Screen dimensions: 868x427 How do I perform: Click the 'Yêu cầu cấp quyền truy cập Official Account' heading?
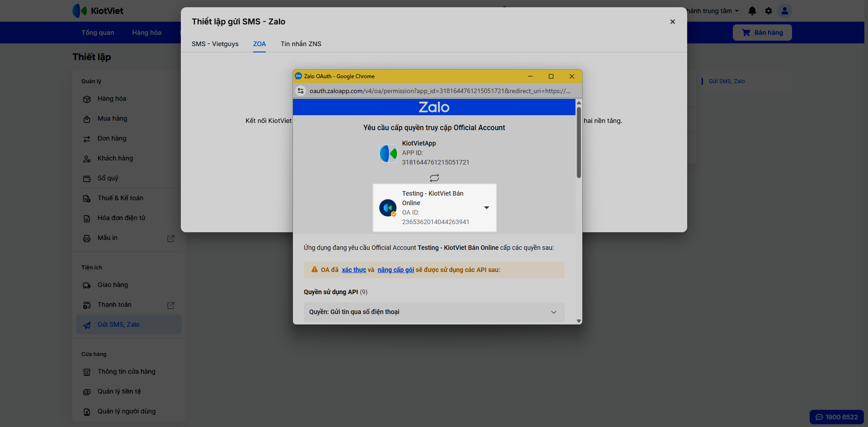click(434, 128)
